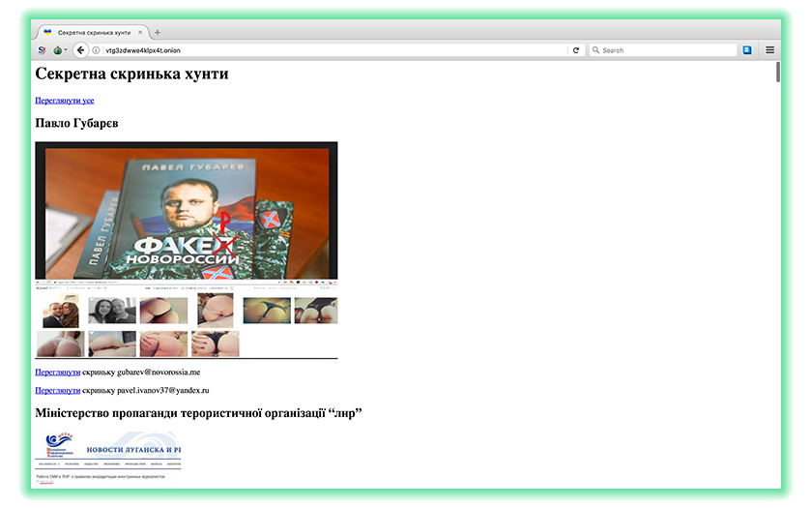Open the hamburger menu
The image size is (812, 508).
click(770, 50)
